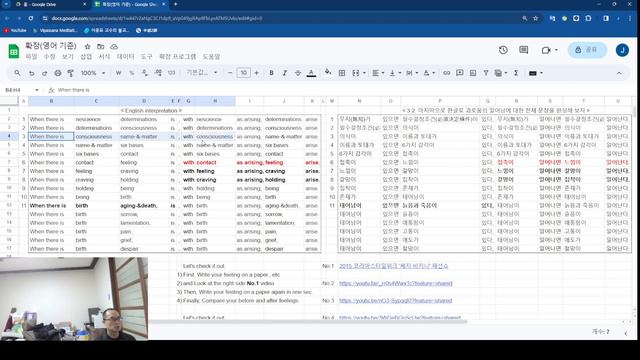Image resolution: width=640 pixels, height=360 pixels.
Task: Open the text color picker
Action: click(311, 73)
